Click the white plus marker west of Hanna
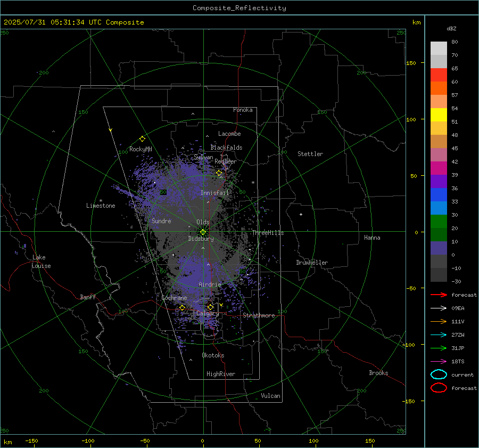 [301, 214]
